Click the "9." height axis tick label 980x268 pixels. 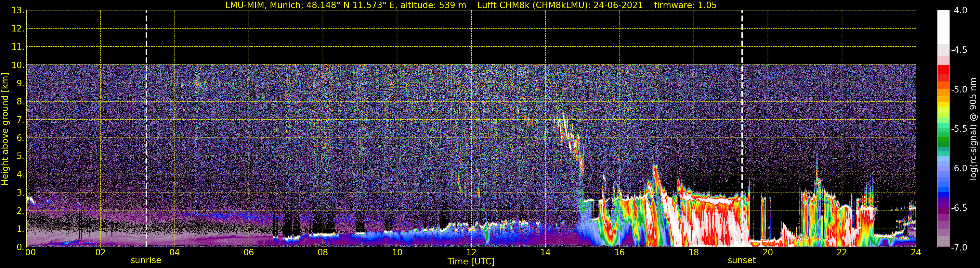tap(20, 83)
